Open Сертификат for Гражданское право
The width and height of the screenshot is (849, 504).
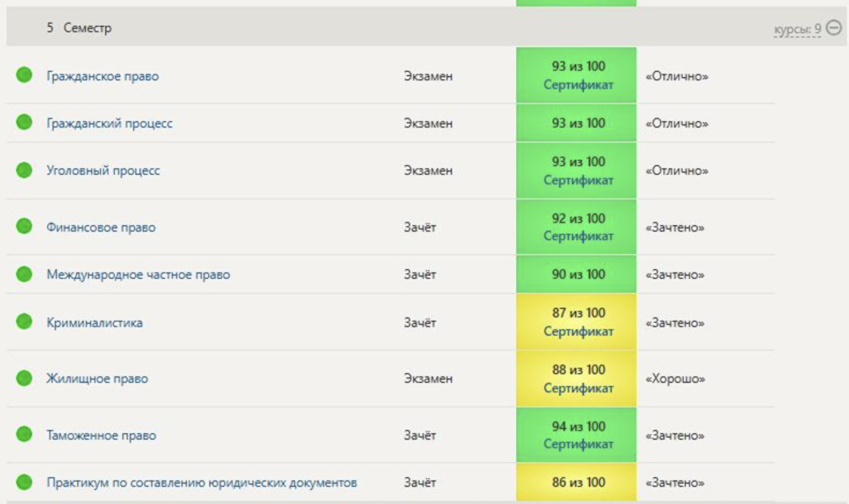point(578,85)
